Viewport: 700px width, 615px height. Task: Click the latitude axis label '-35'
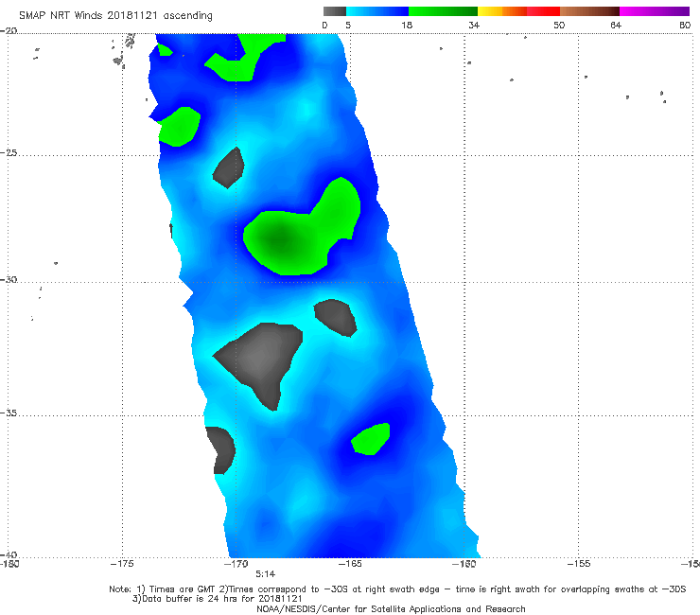click(9, 413)
